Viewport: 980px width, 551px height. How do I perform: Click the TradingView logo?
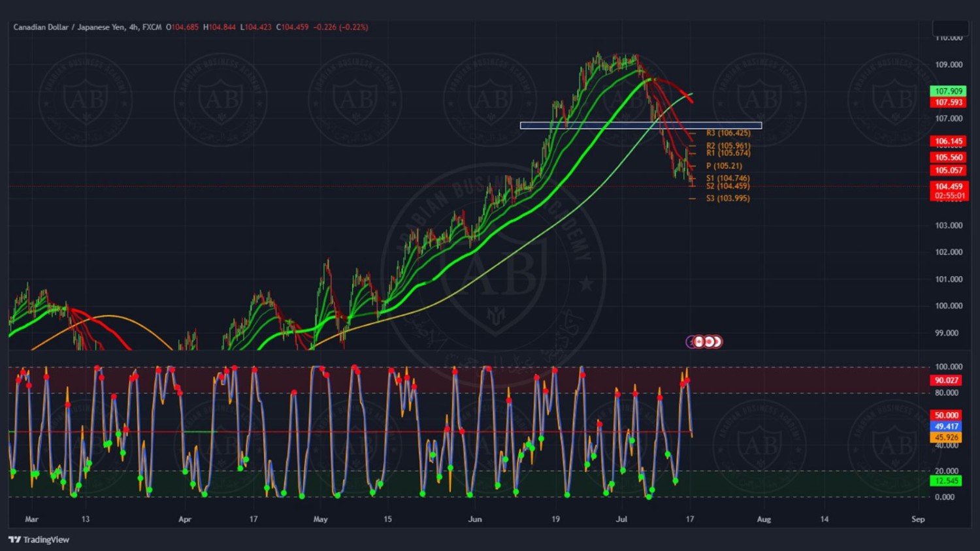[39, 539]
